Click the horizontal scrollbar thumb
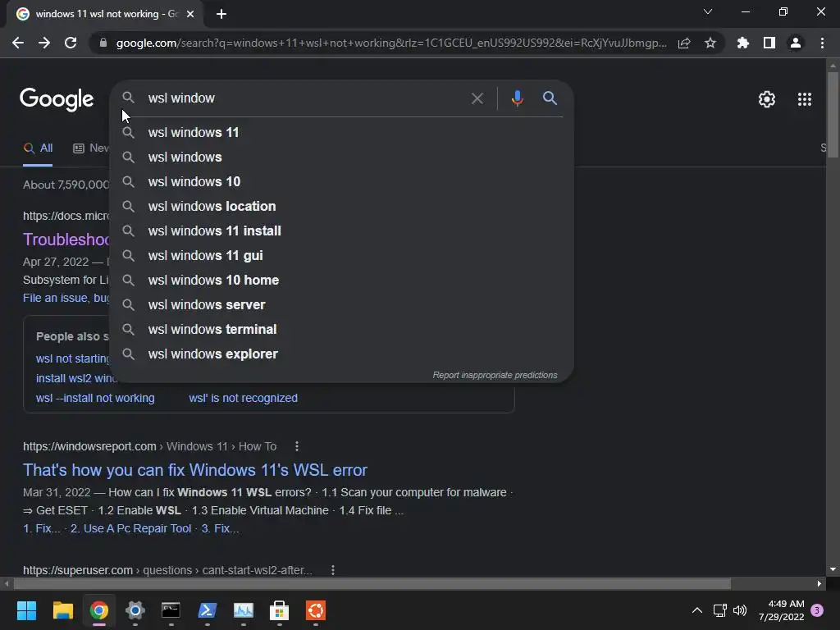The height and width of the screenshot is (630, 840). [x=372, y=583]
